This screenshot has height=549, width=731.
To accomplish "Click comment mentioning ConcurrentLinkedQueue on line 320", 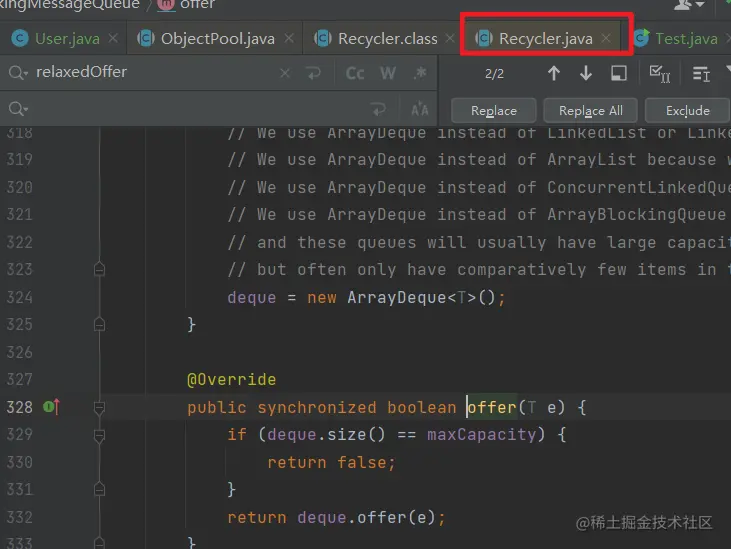I will pos(479,187).
